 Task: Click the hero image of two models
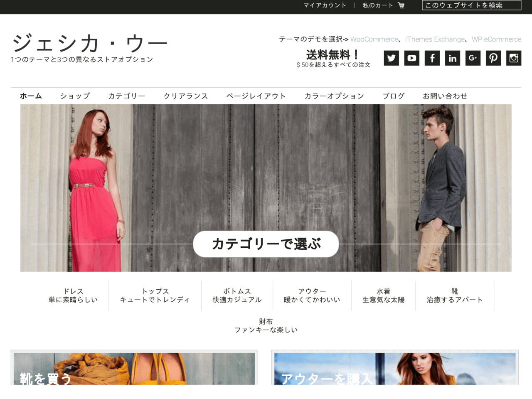tap(266, 188)
